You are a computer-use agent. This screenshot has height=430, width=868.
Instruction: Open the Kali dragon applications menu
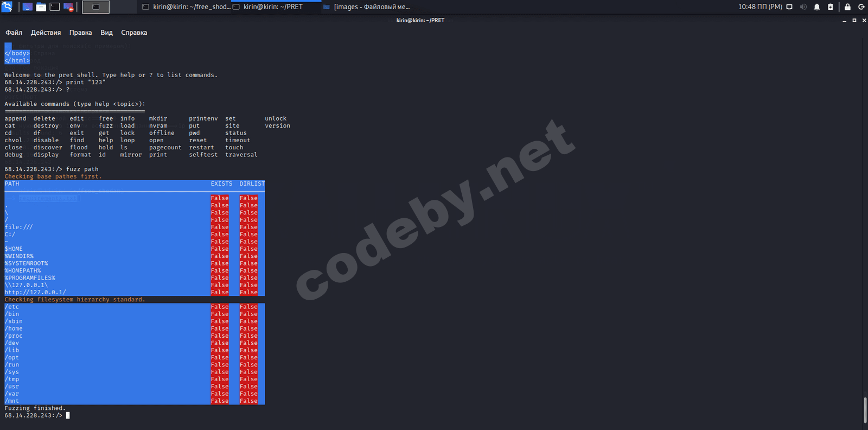pos(7,7)
